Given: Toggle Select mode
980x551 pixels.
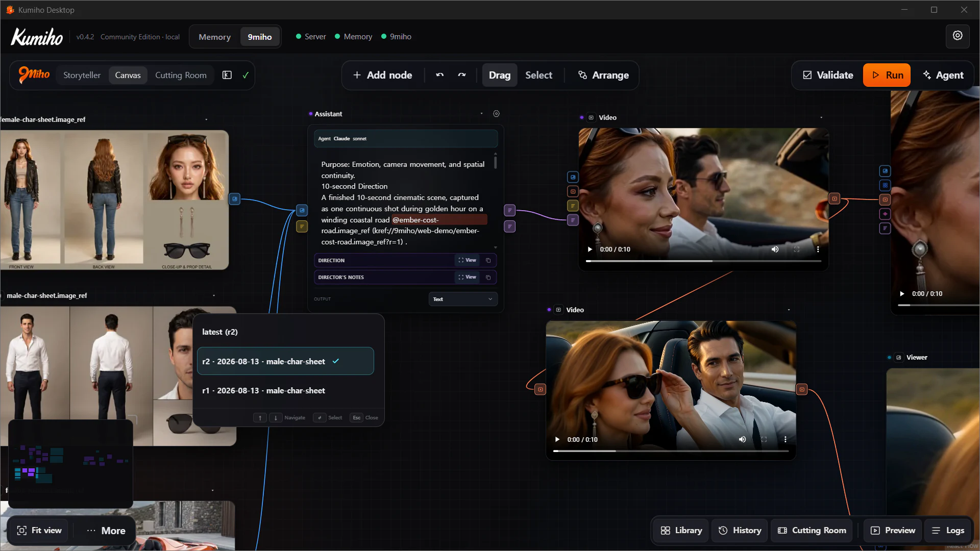Looking at the screenshot, I should pyautogui.click(x=538, y=75).
